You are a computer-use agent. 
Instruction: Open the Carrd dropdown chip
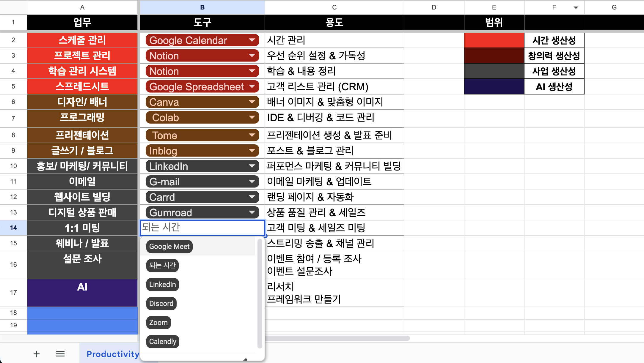coord(202,197)
